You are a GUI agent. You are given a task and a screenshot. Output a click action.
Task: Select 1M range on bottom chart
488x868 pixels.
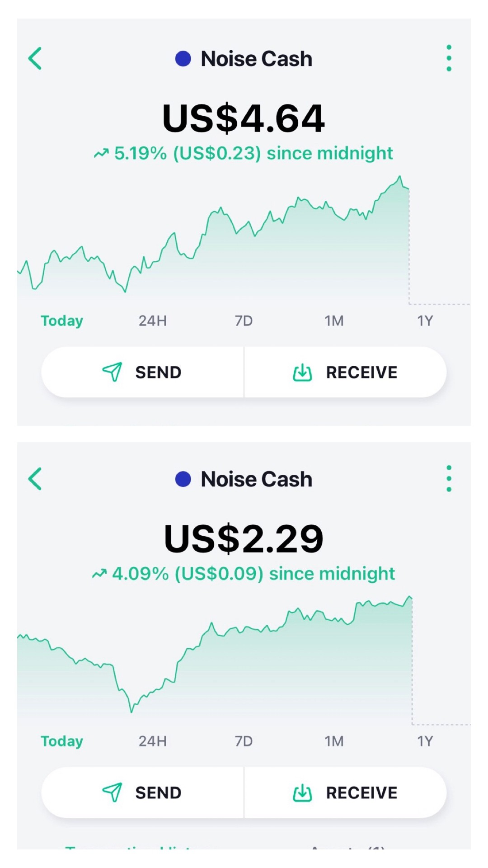tap(334, 741)
